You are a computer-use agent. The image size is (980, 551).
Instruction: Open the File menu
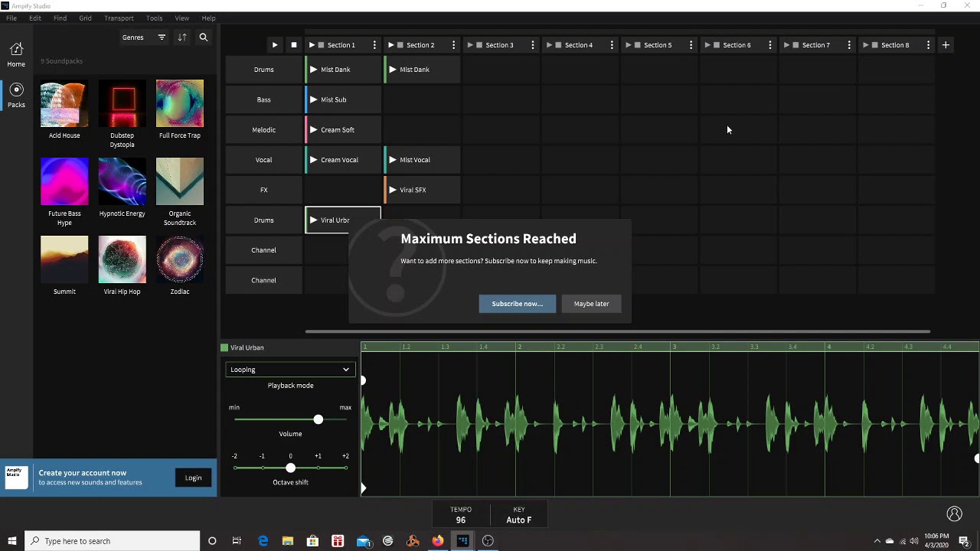tap(11, 18)
